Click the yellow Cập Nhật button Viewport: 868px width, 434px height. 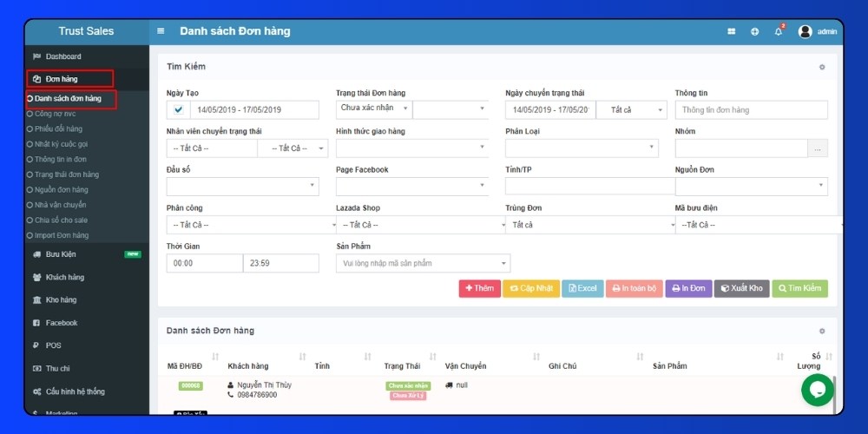tap(531, 288)
